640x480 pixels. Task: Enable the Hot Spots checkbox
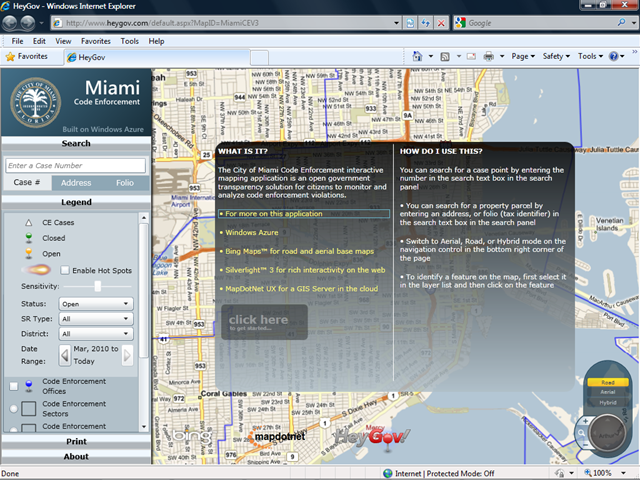coord(64,270)
